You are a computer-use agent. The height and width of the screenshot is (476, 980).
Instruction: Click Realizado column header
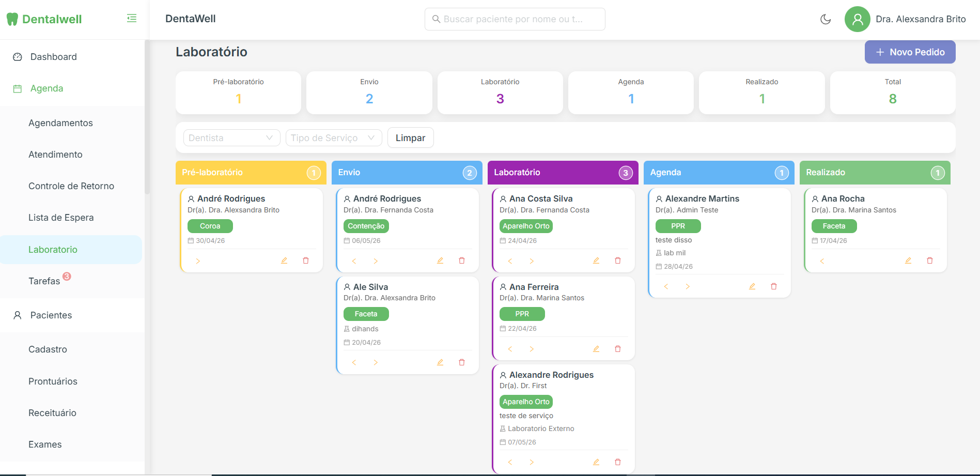click(875, 173)
